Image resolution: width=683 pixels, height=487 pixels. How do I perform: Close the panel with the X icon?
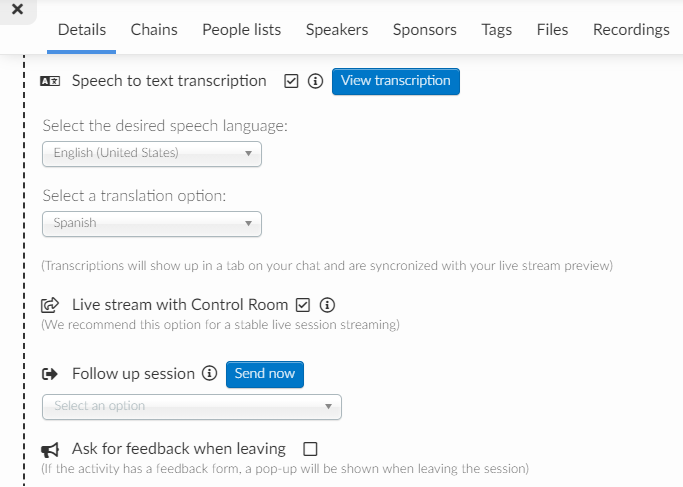pos(17,9)
